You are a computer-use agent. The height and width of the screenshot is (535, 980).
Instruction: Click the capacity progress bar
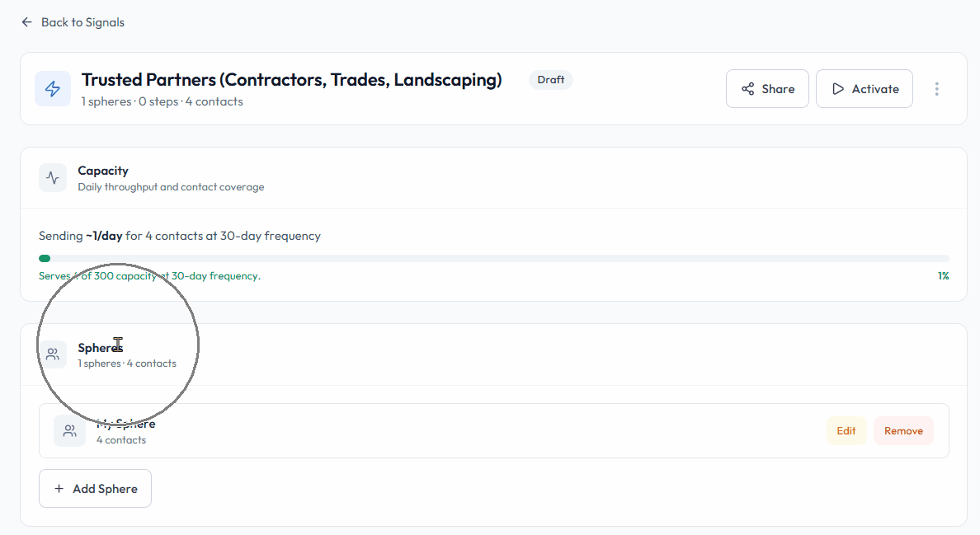[493, 259]
